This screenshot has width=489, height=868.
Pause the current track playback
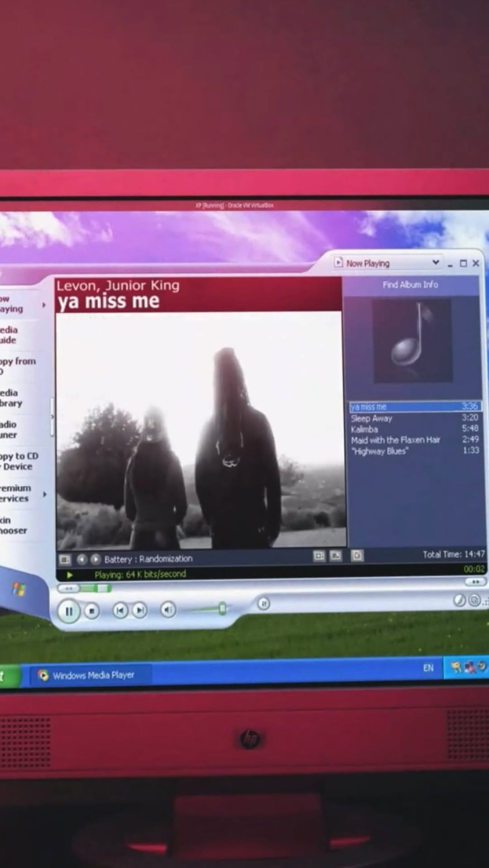[69, 611]
